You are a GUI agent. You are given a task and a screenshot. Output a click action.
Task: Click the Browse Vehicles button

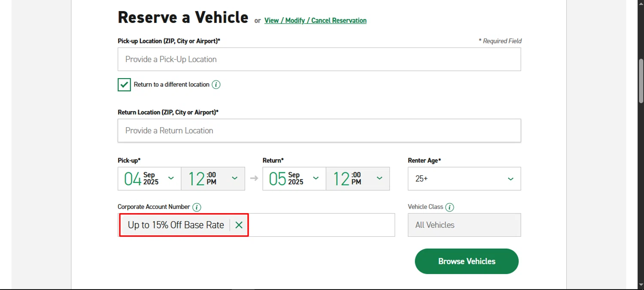467,261
